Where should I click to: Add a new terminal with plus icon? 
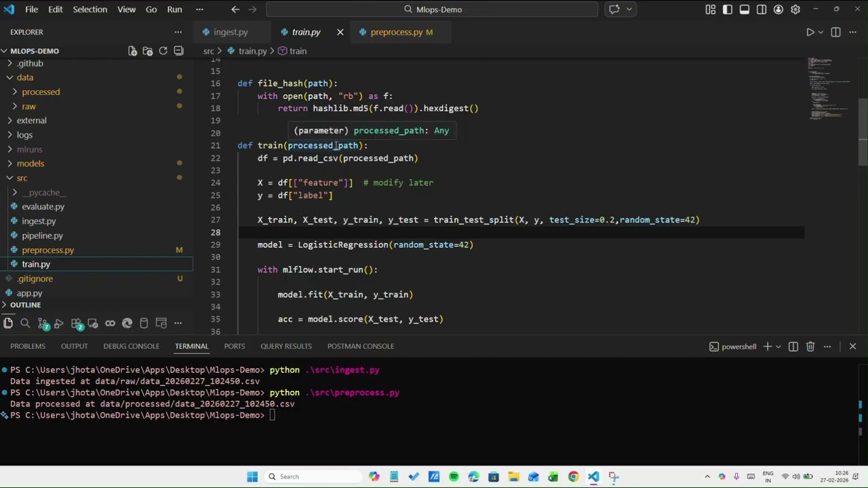click(x=768, y=346)
